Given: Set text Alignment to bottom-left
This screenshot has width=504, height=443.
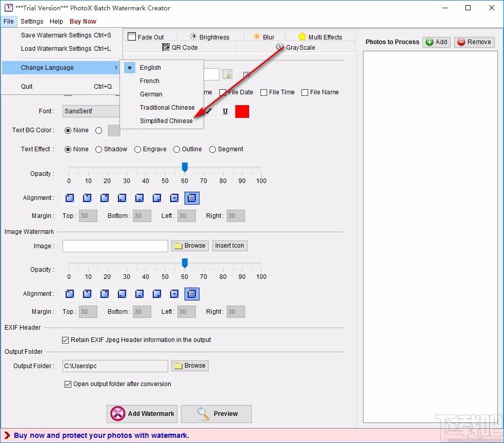Looking at the screenshot, I should [x=122, y=198].
